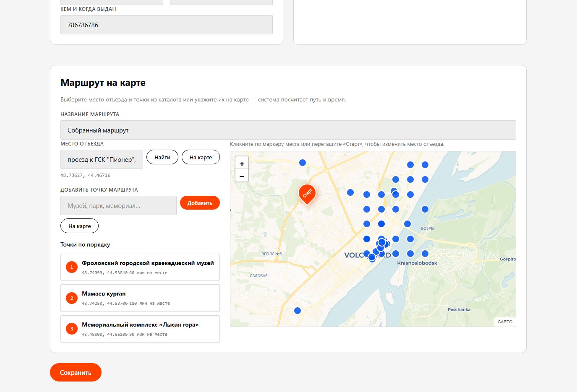Zoom in on the map

coord(242,164)
